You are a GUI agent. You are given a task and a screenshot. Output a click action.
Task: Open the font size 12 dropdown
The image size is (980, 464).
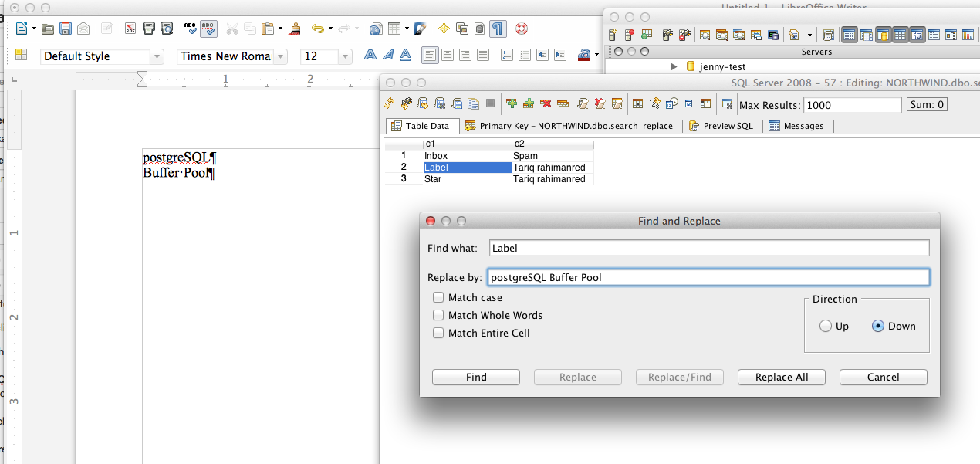[346, 56]
